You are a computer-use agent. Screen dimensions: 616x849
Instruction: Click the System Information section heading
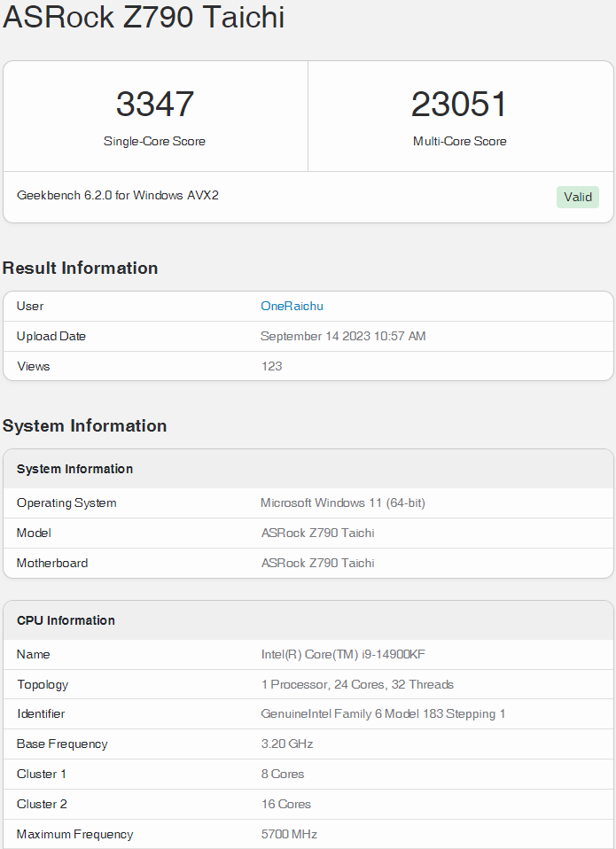(x=84, y=425)
